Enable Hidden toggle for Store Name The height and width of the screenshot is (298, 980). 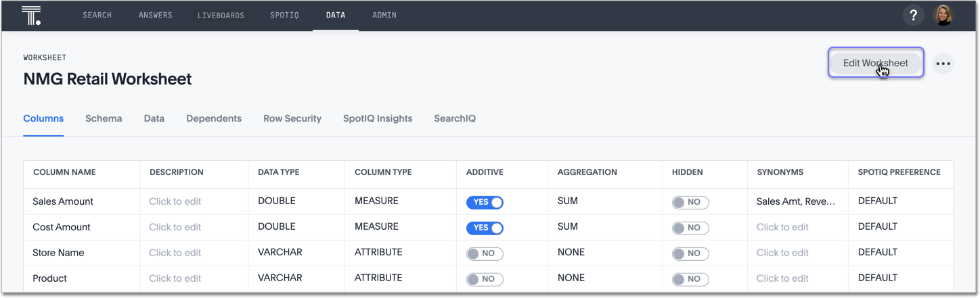pos(690,253)
